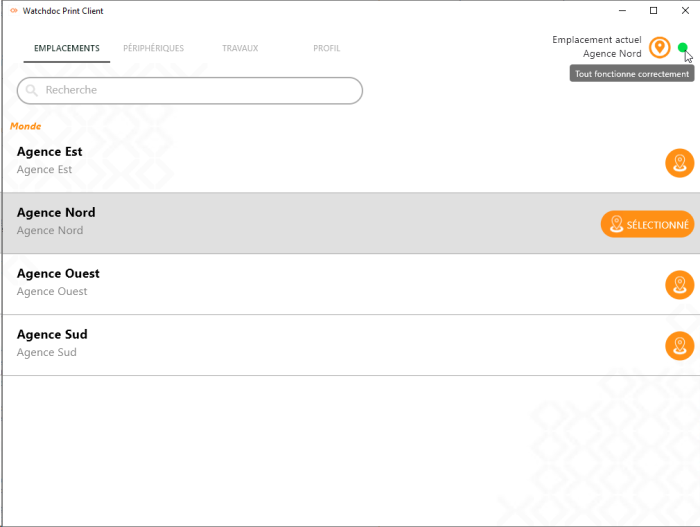Viewport: 700px width, 527px height.
Task: Switch to the Périphériques tab
Action: click(153, 48)
